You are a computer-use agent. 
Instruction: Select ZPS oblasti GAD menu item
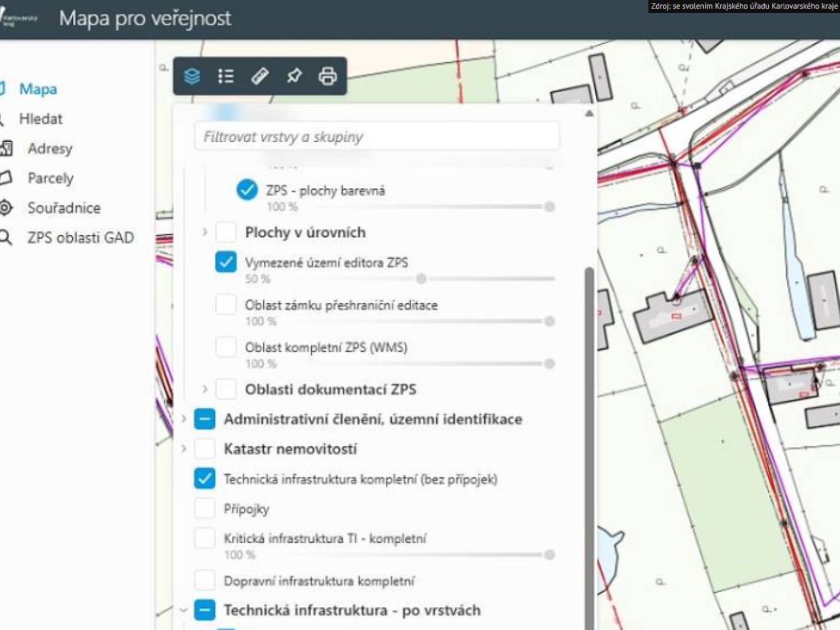(x=80, y=238)
